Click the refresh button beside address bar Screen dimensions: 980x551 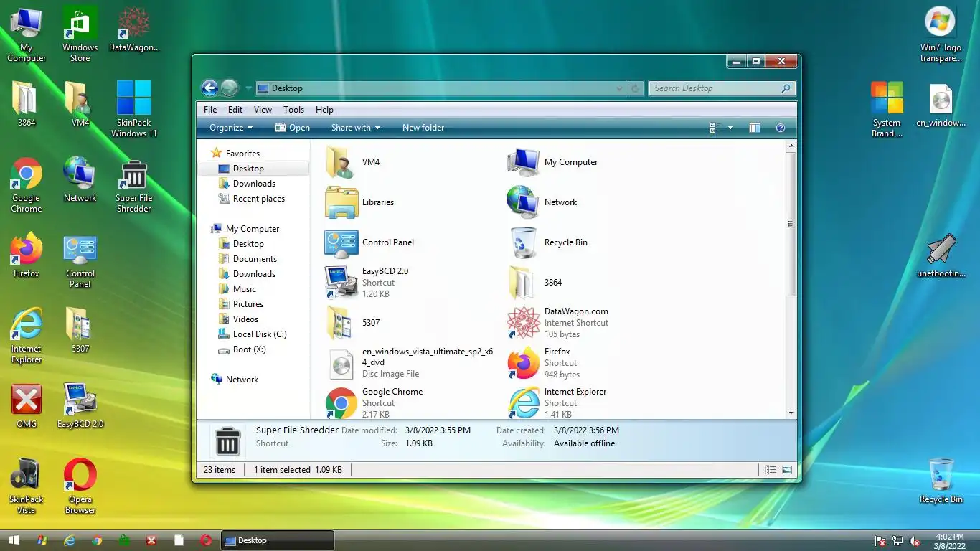[635, 88]
